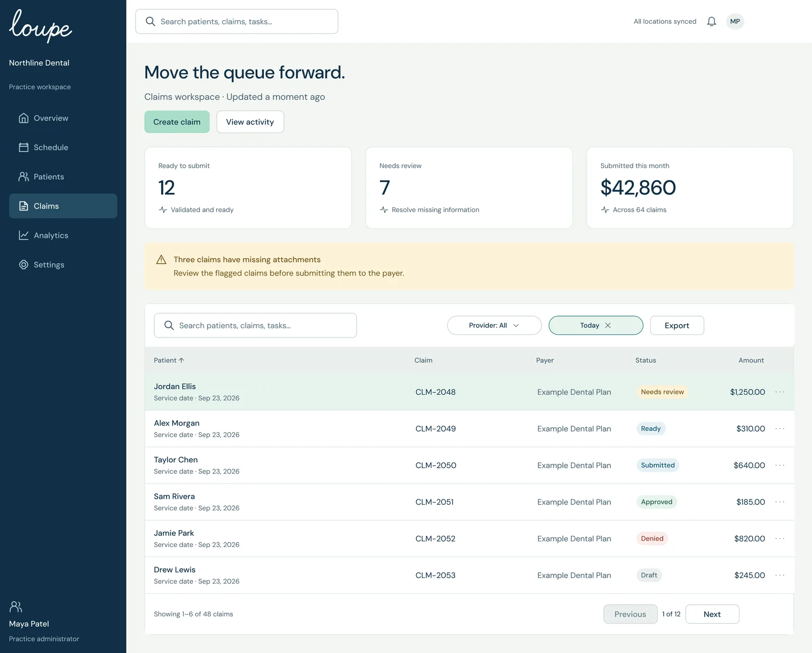Open Analytics in the sidebar
This screenshot has height=653, width=812.
[x=63, y=235]
